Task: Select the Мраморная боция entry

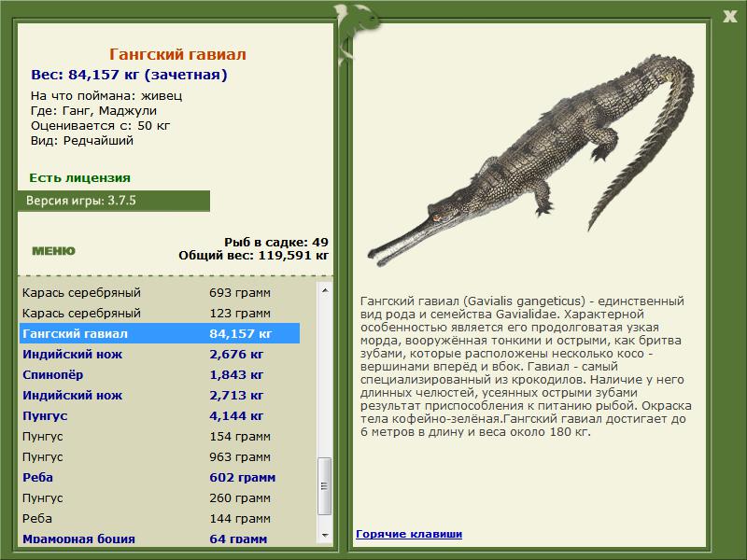Action: click(x=160, y=539)
